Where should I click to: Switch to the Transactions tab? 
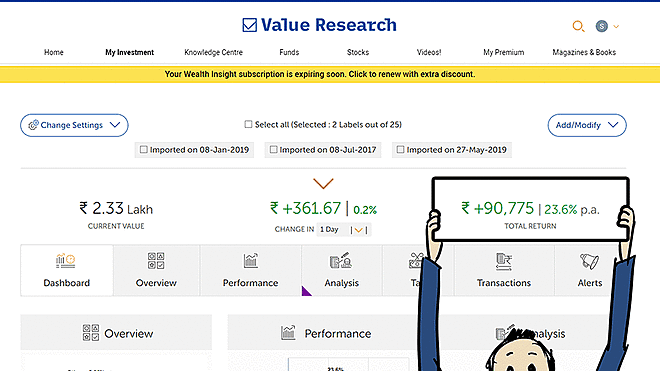tap(504, 270)
